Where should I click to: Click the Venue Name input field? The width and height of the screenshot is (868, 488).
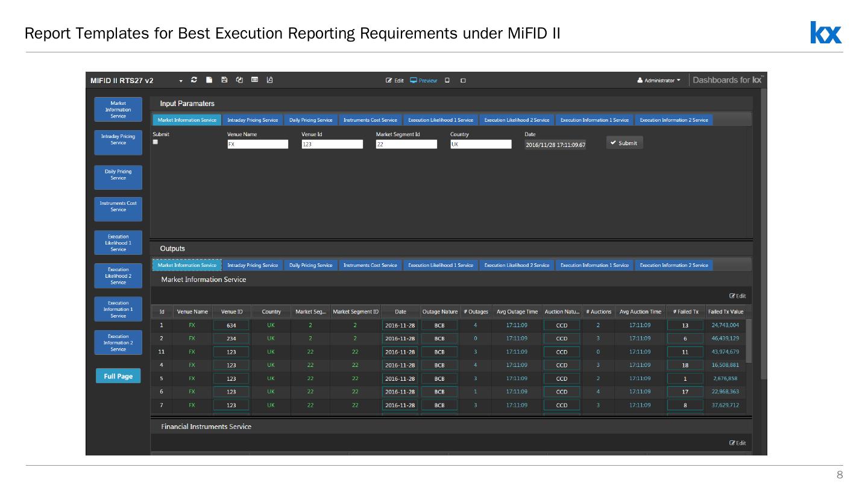point(257,145)
